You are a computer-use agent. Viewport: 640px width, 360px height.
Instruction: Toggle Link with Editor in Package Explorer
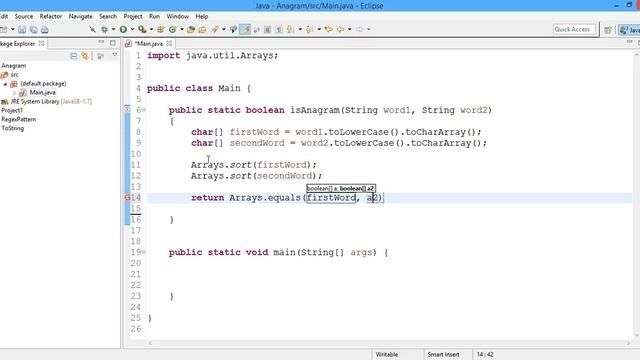click(85, 56)
